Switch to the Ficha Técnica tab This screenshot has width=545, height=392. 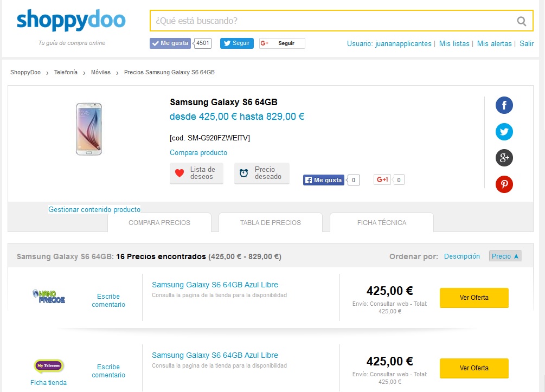point(381,222)
